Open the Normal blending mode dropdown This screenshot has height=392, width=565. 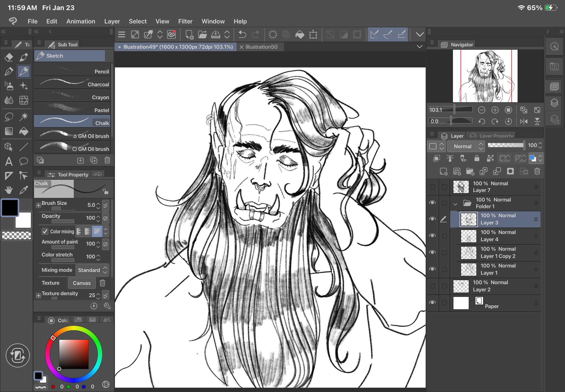[466, 146]
